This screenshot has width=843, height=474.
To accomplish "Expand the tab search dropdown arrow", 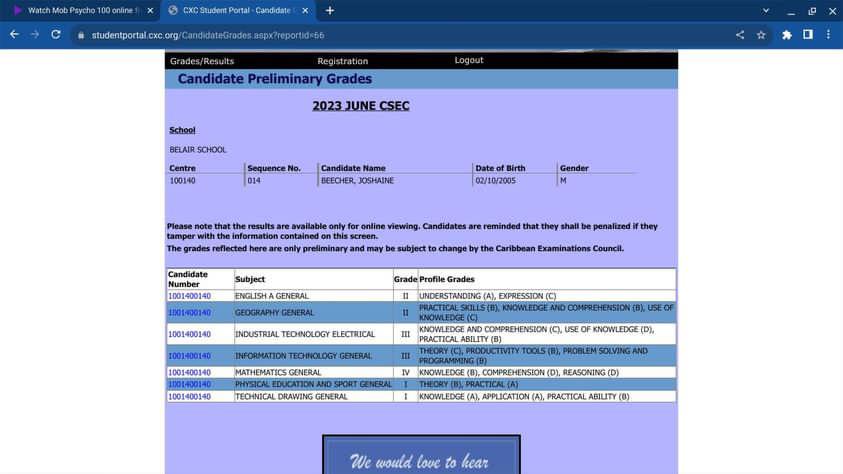I will coord(766,10).
